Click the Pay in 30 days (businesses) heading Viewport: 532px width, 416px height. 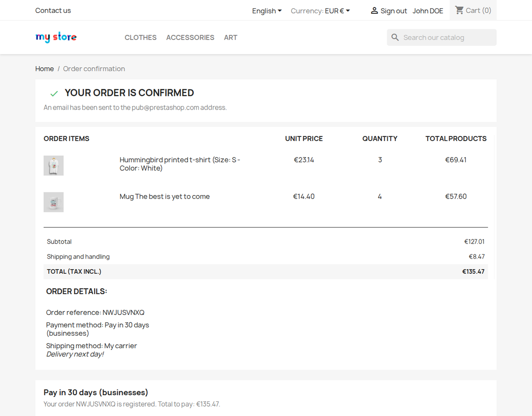pos(96,392)
